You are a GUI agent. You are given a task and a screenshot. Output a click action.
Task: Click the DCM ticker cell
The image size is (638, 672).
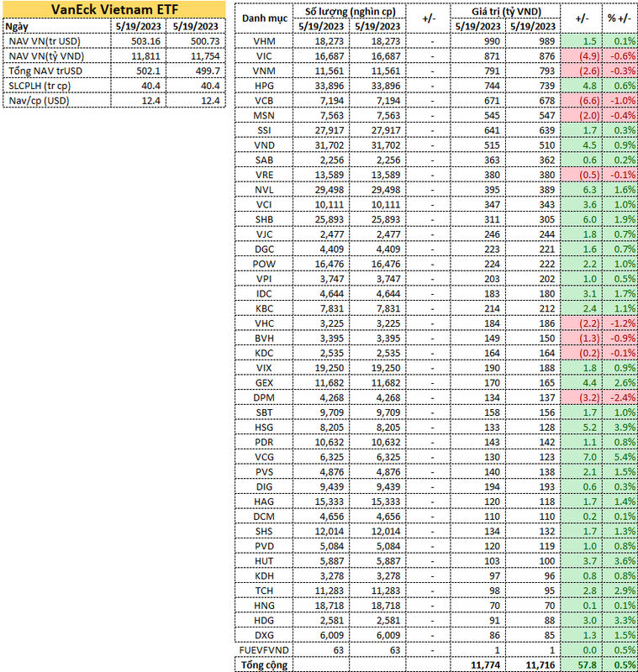[x=264, y=517]
